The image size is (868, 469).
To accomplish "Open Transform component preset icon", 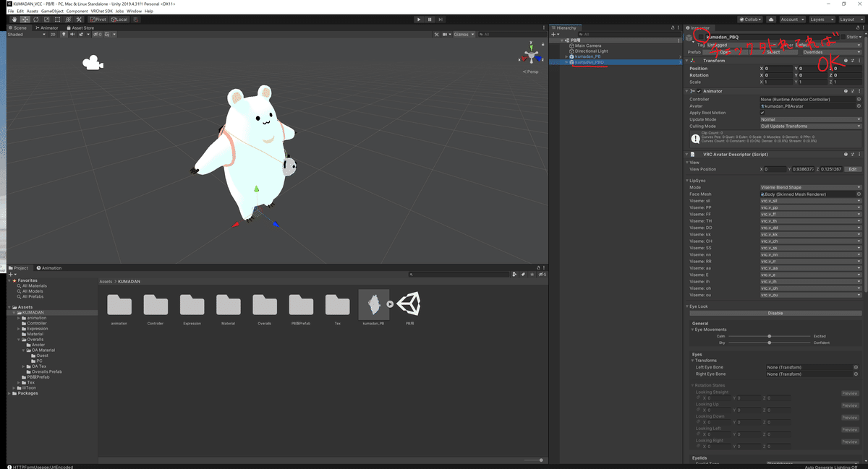I will [x=852, y=61].
